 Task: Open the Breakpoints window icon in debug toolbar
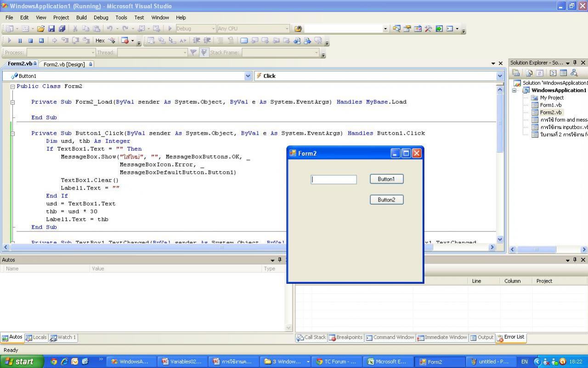click(125, 40)
